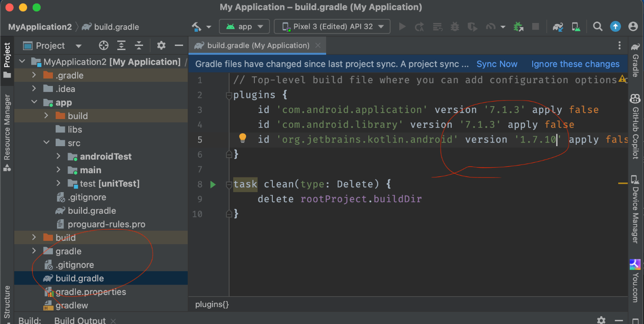Select proguard-rules.pro in the tree
Screen dimensions: 644x324
(x=107, y=224)
